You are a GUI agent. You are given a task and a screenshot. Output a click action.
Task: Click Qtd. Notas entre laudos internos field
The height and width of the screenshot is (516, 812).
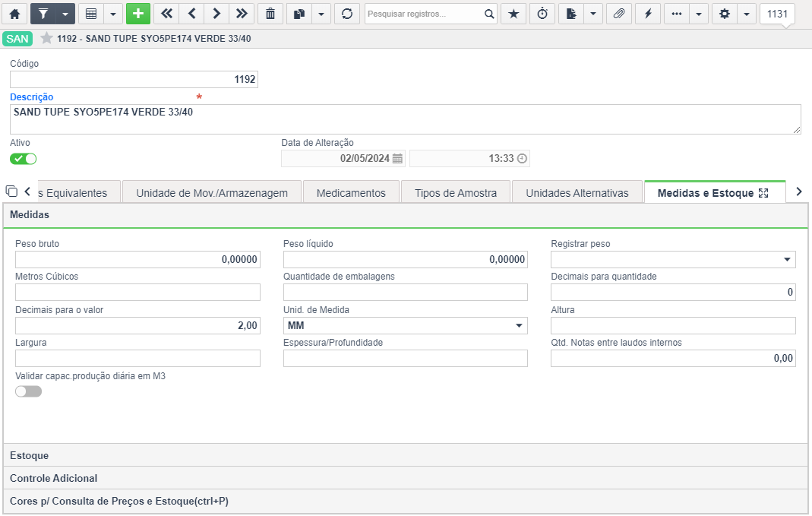pos(673,358)
